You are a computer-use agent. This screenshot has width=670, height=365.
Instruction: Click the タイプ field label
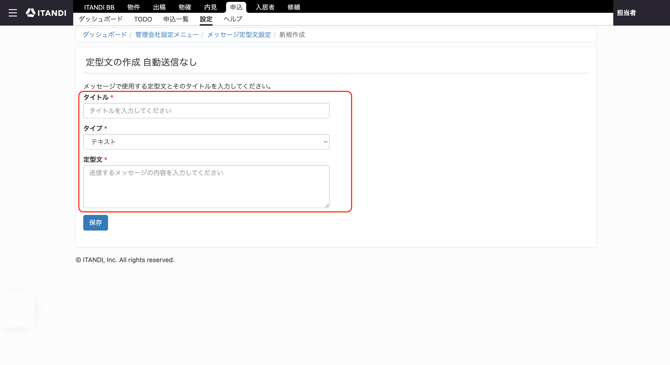[93, 128]
